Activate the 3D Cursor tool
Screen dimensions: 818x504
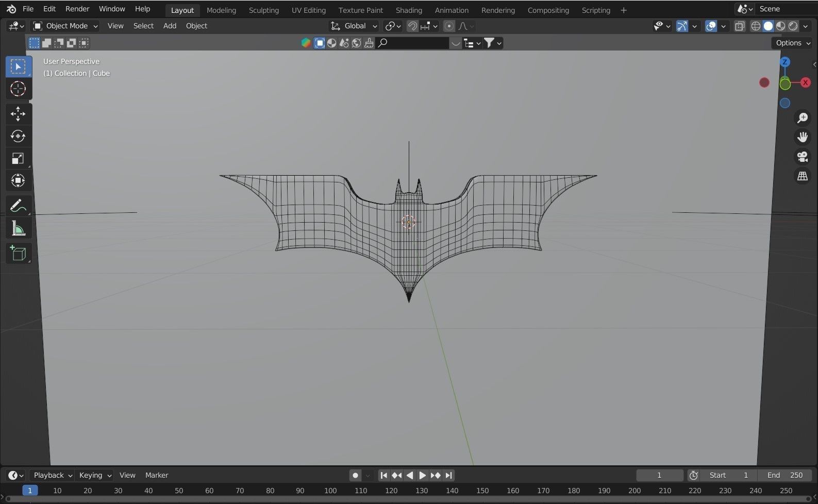[x=19, y=89]
